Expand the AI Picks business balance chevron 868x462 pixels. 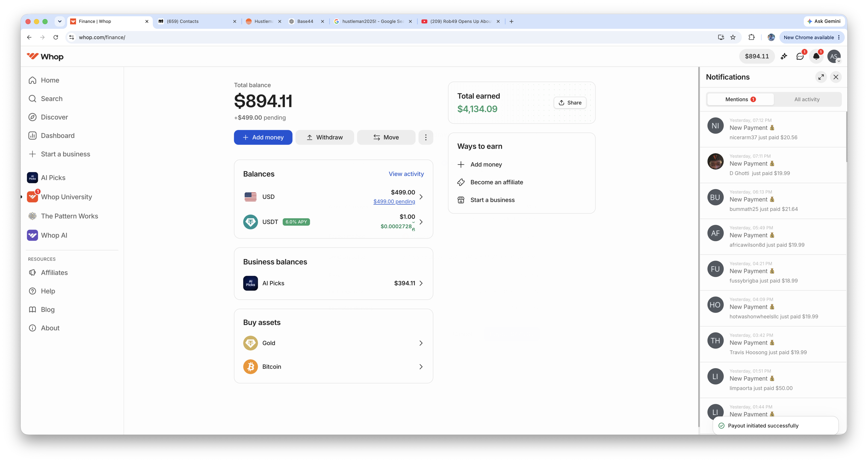(x=421, y=283)
